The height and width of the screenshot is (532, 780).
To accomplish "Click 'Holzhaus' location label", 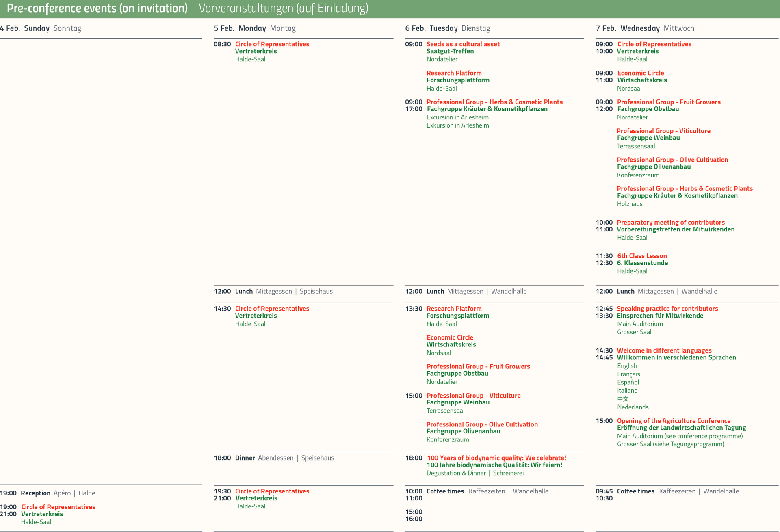I will point(630,204).
